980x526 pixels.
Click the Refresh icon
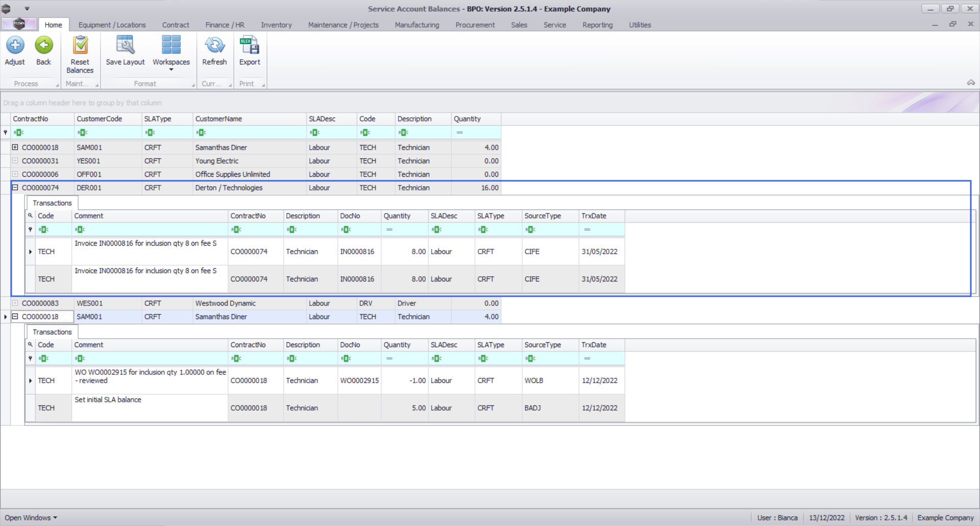pyautogui.click(x=214, y=46)
